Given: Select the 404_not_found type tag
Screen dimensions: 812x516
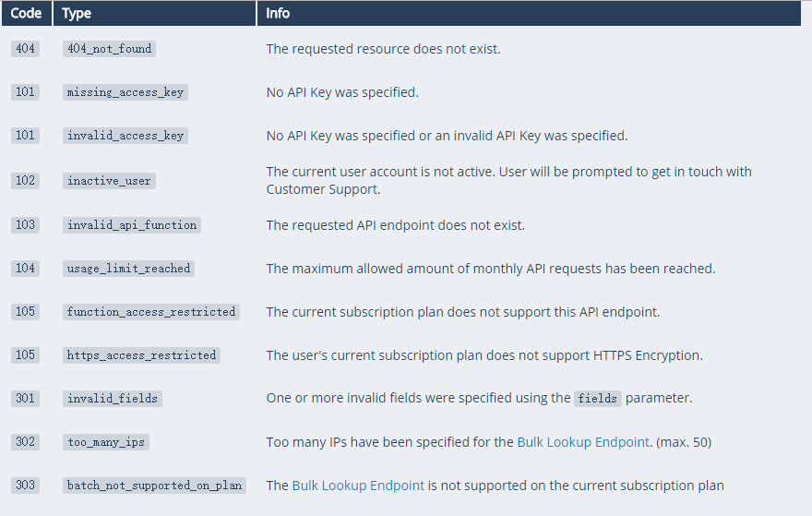Looking at the screenshot, I should click(109, 49).
